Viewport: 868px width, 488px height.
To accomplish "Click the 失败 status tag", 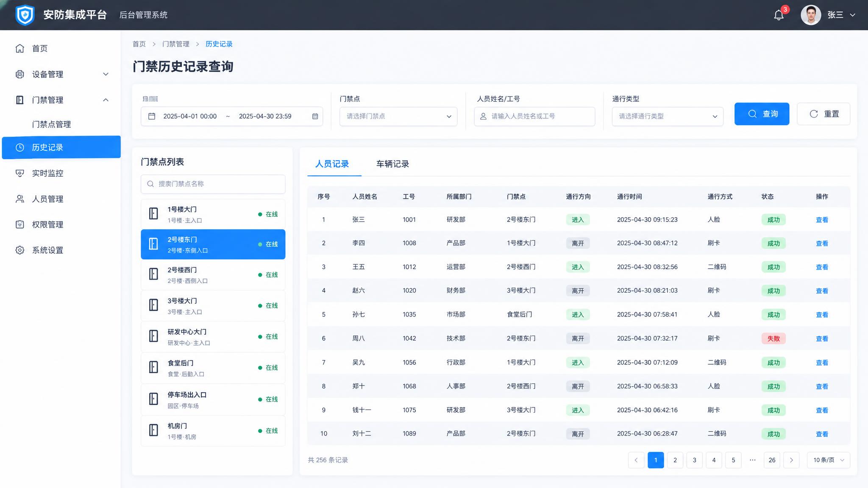I will coord(773,338).
